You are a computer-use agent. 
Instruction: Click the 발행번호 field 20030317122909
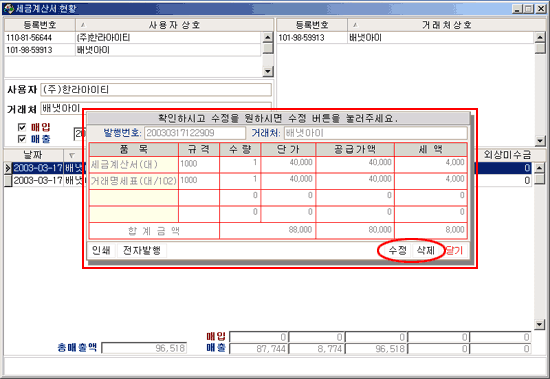tap(195, 133)
